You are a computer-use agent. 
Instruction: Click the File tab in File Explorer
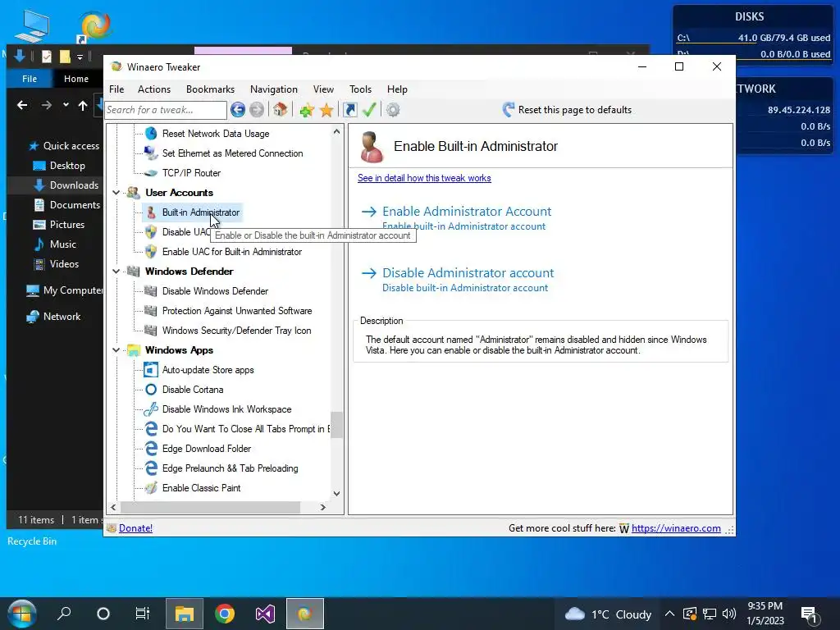(30, 79)
